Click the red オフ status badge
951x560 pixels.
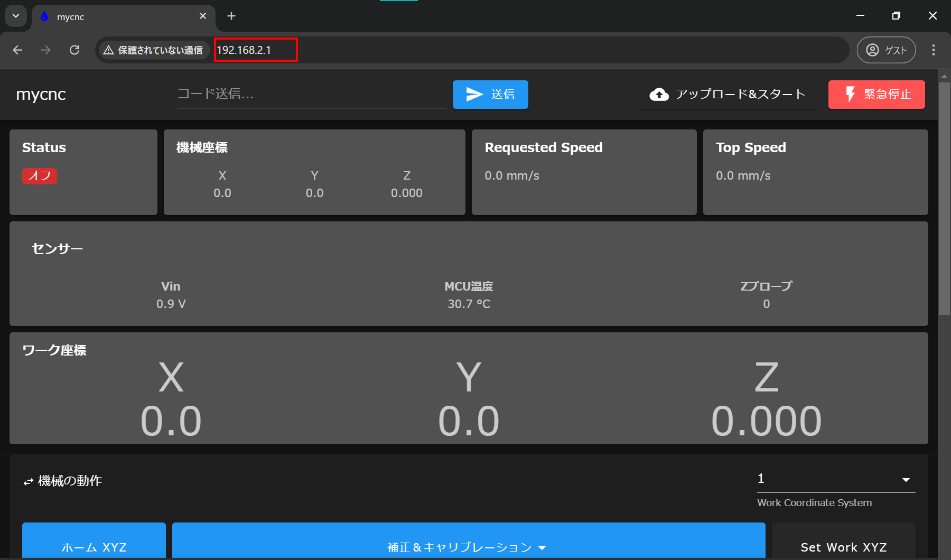[40, 175]
